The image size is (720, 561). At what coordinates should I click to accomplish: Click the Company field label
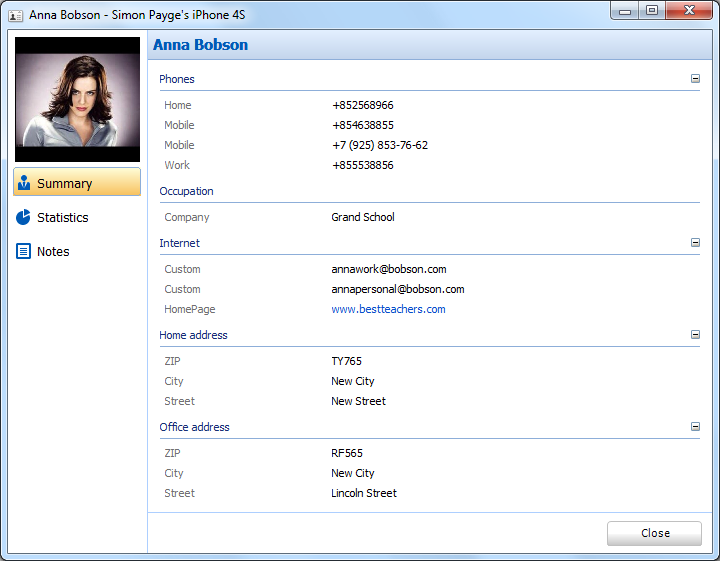pos(187,217)
